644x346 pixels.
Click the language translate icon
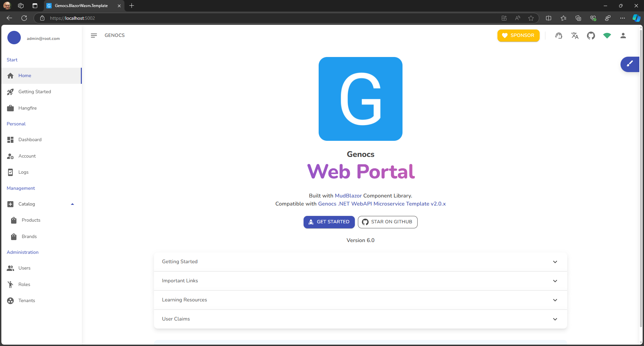point(575,36)
